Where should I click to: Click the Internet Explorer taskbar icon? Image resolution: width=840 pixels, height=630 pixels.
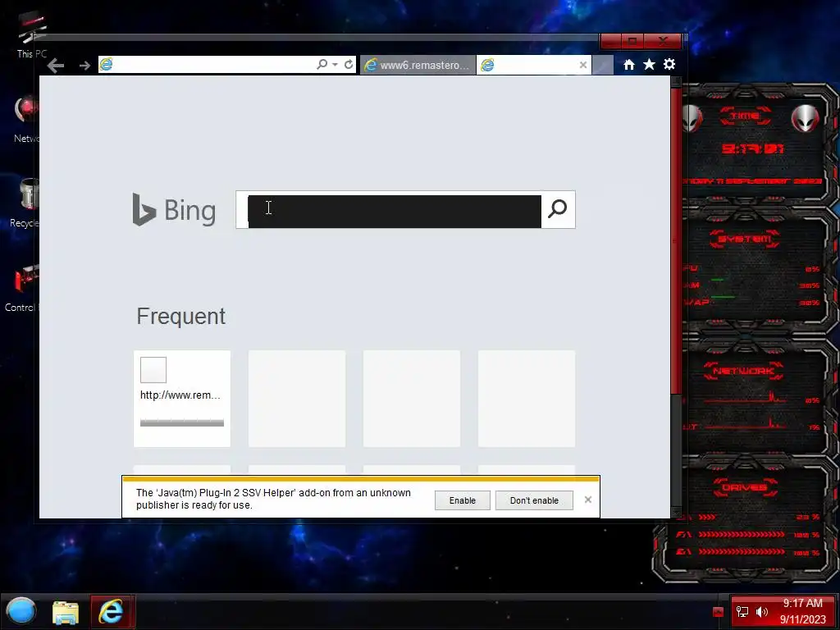[x=112, y=611]
